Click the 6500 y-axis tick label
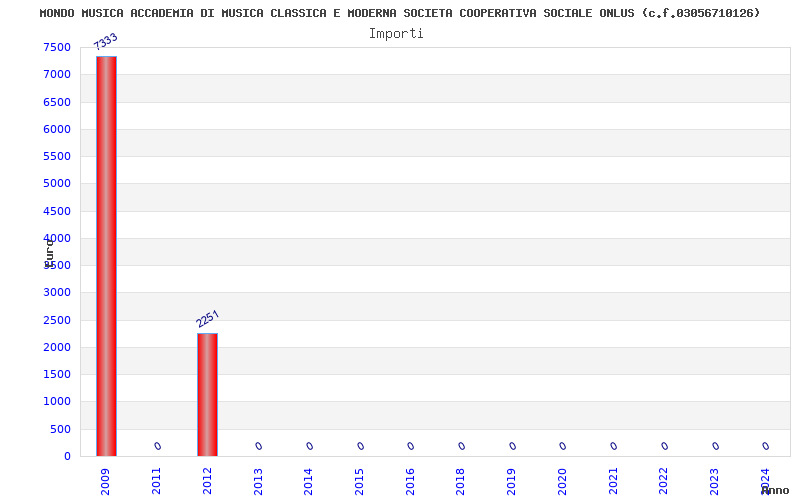This screenshot has width=800, height=500. point(57,102)
